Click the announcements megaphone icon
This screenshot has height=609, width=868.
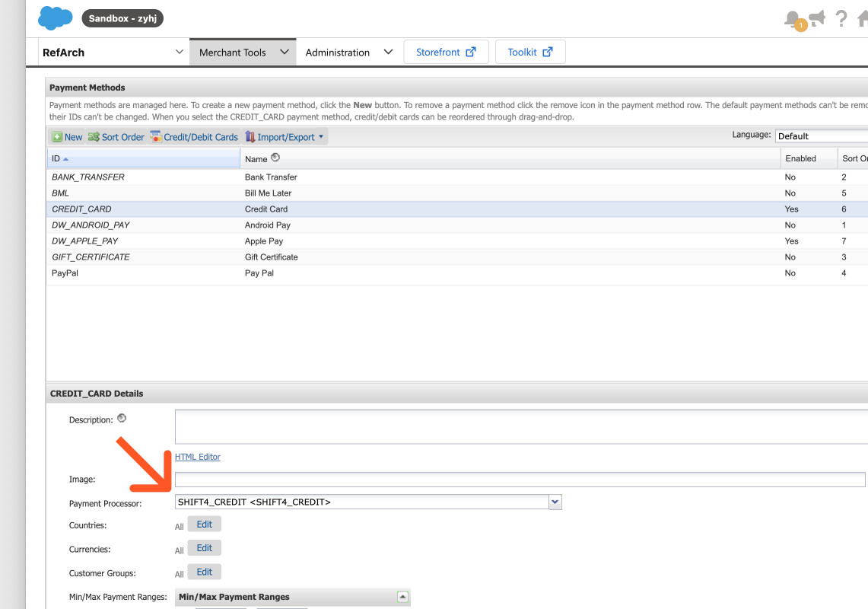point(818,18)
